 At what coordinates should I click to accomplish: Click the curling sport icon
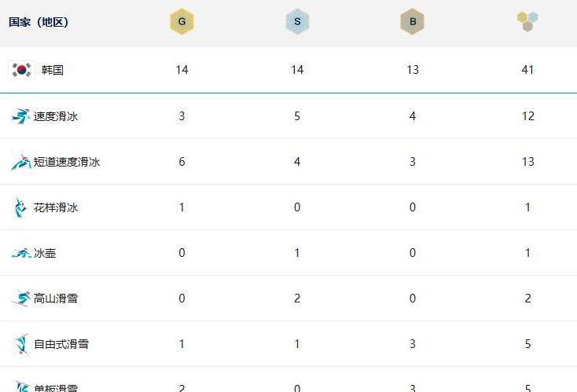pos(21,253)
